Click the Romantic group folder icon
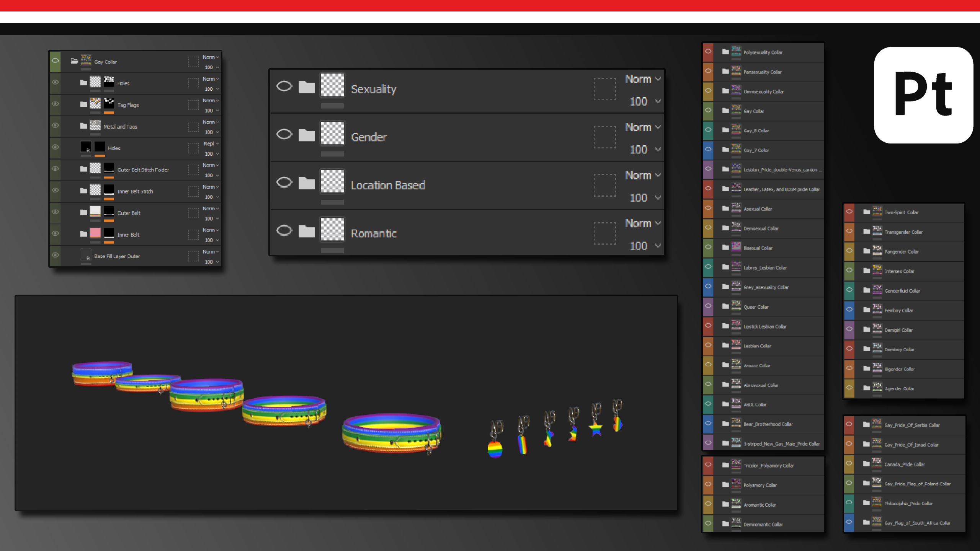This screenshot has height=551, width=980. pos(307,231)
